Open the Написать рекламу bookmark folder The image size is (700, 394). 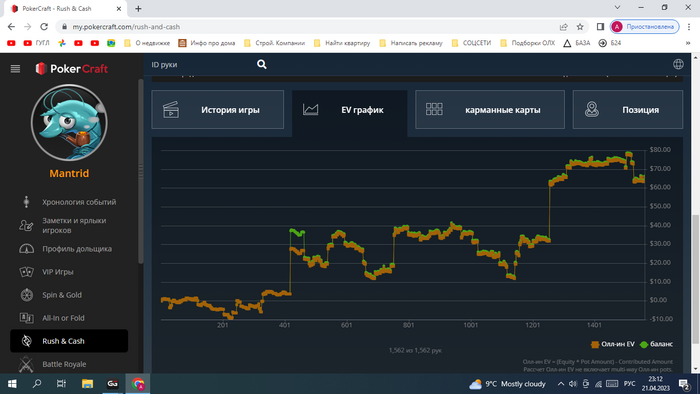(411, 43)
